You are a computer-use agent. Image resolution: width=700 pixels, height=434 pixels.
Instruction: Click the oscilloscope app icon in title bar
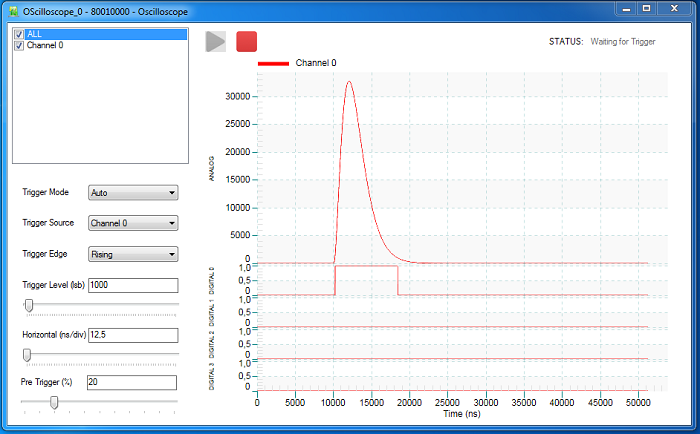coord(13,11)
